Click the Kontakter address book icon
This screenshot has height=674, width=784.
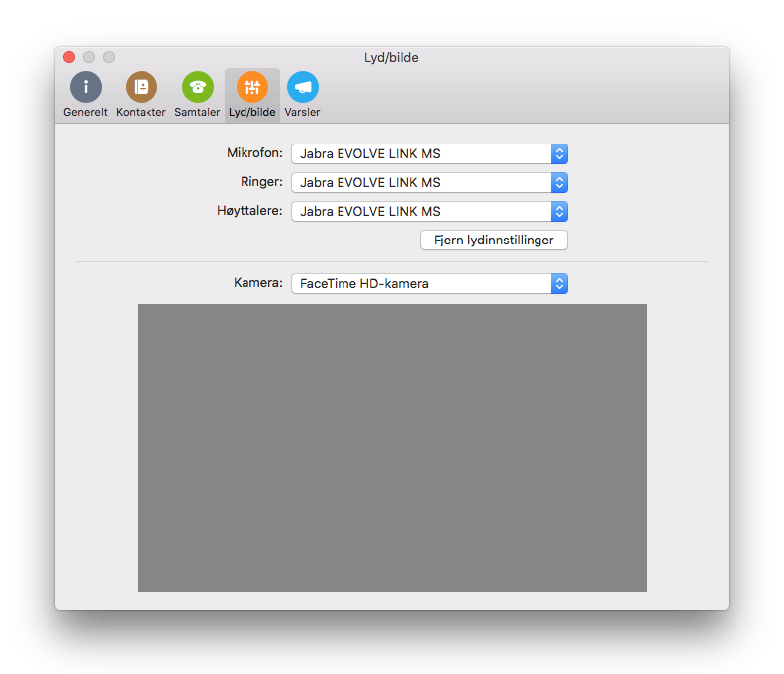click(142, 87)
